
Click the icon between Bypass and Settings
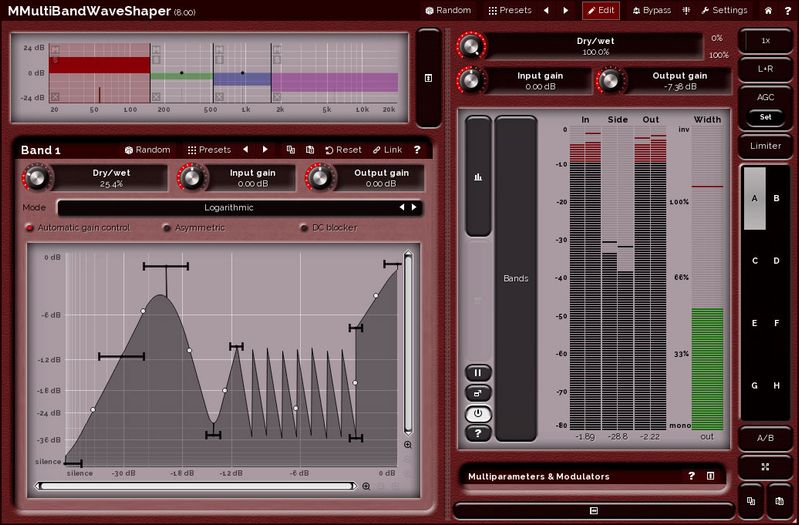(x=686, y=10)
